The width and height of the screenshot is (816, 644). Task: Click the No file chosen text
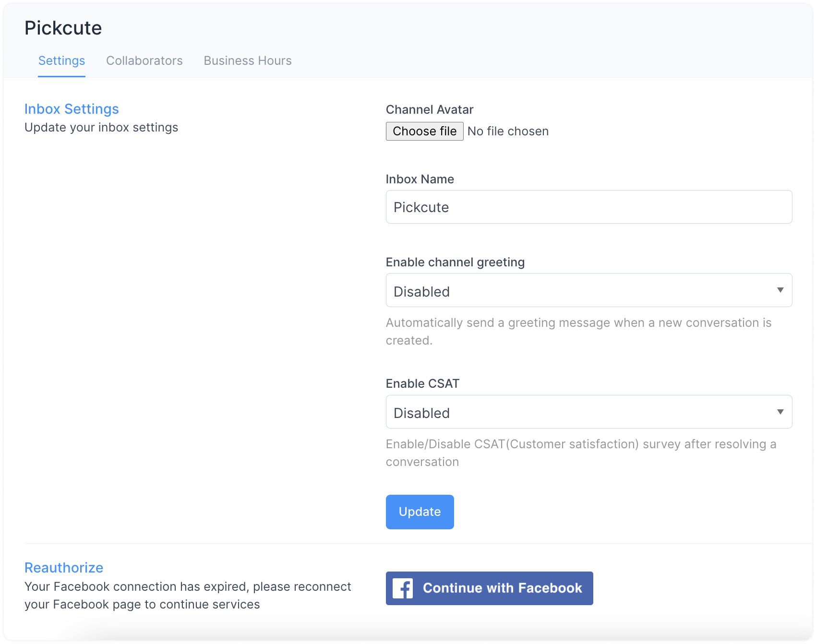pyautogui.click(x=508, y=131)
